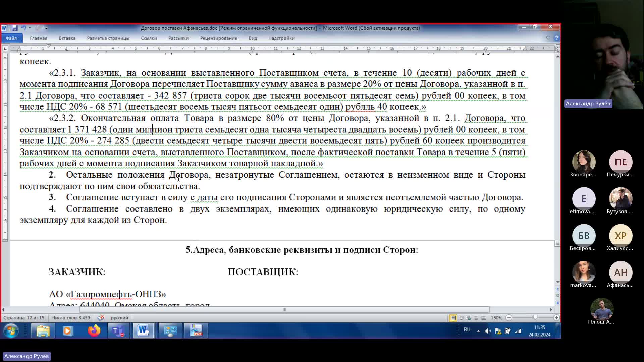Select Draft view button

pos(483,318)
